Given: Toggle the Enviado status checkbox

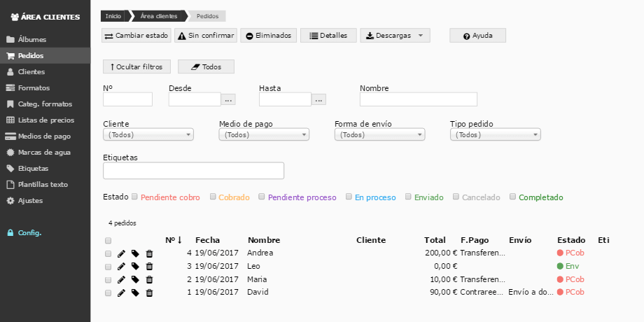Looking at the screenshot, I should pyautogui.click(x=409, y=197).
